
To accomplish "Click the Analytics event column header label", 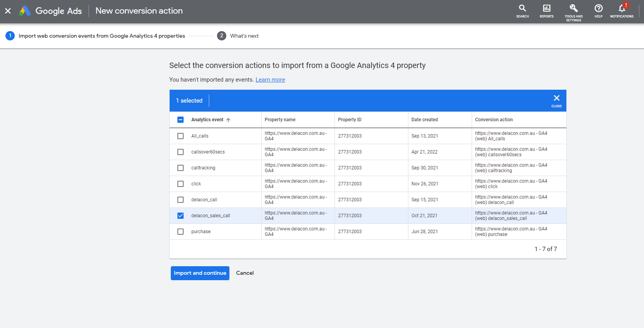I will (x=207, y=120).
